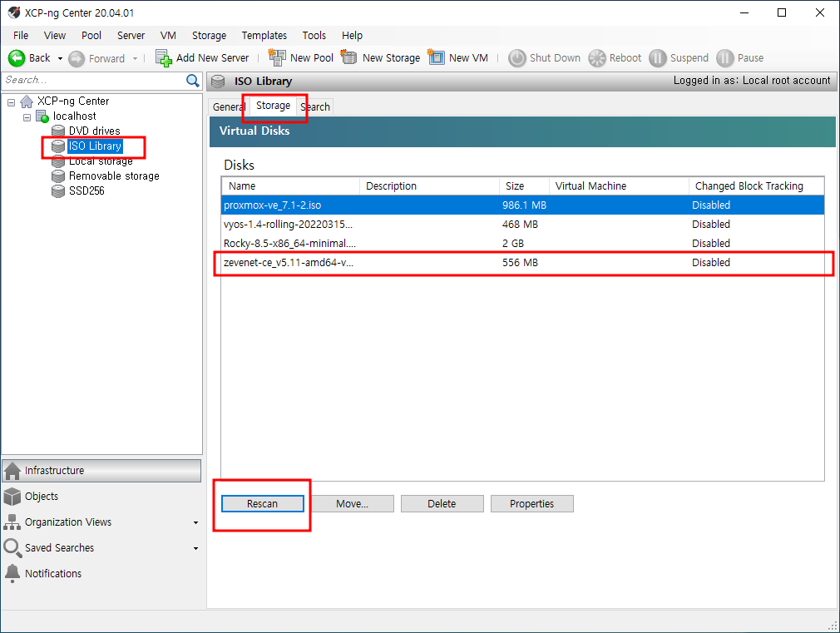
Task: Select Removable storage in the tree
Action: pos(114,176)
